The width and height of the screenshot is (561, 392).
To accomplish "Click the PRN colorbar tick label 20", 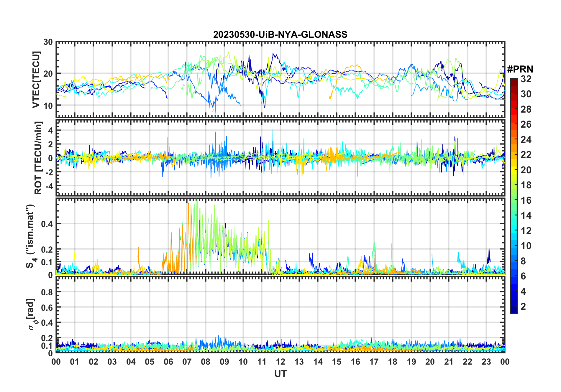I will (526, 170).
